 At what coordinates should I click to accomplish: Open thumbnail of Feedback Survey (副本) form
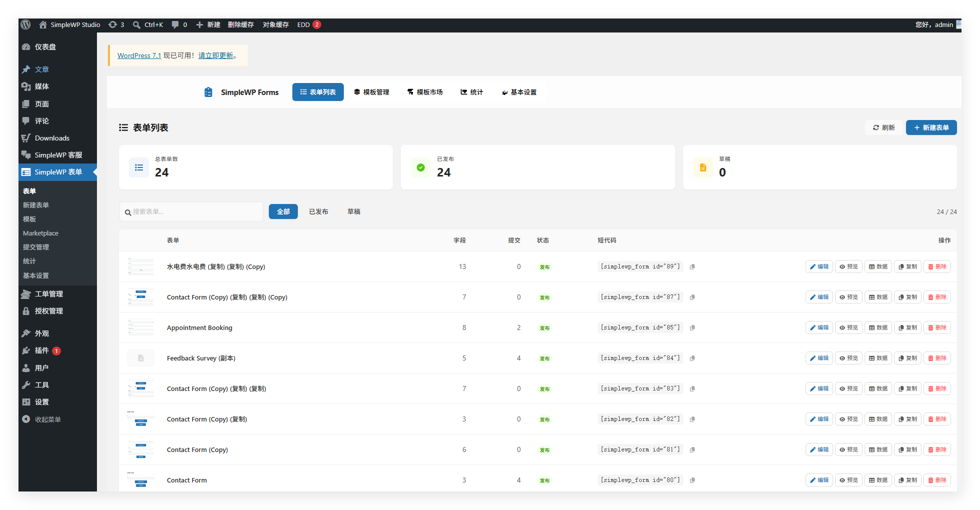141,358
